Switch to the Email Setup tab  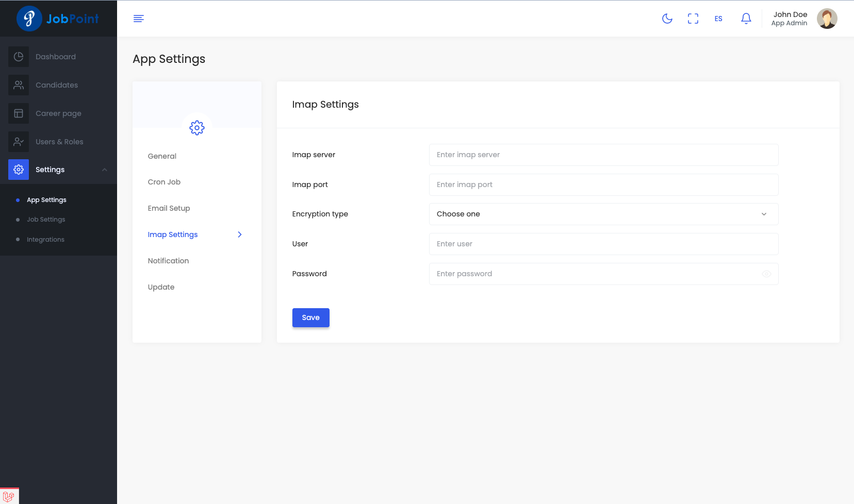pos(169,208)
